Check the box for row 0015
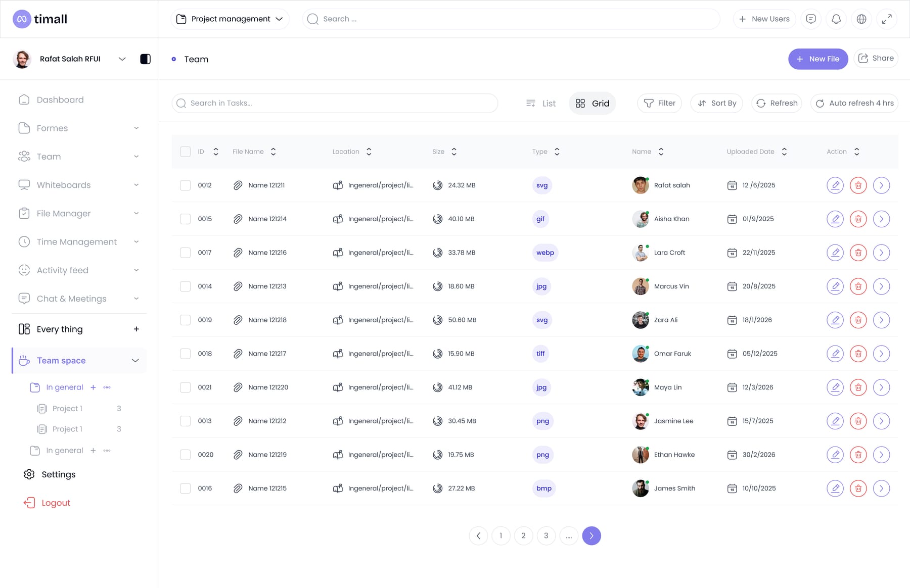Image resolution: width=910 pixels, height=588 pixels. [186, 219]
